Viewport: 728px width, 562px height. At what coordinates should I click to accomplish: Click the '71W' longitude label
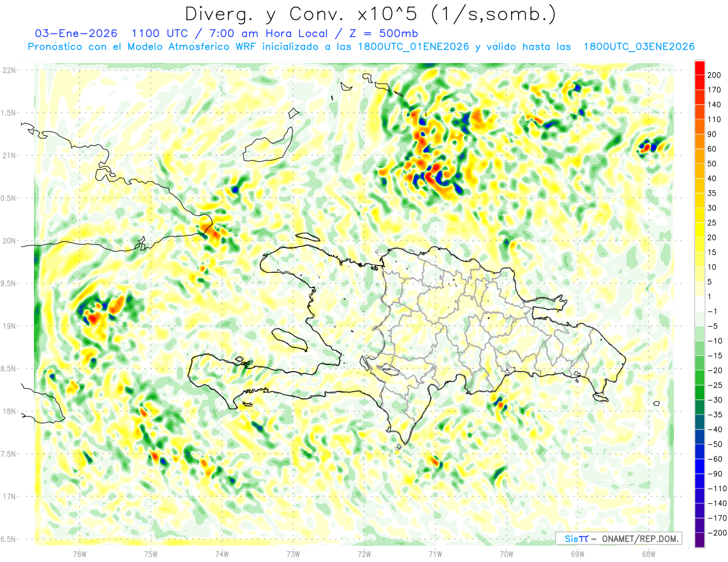pos(435,554)
